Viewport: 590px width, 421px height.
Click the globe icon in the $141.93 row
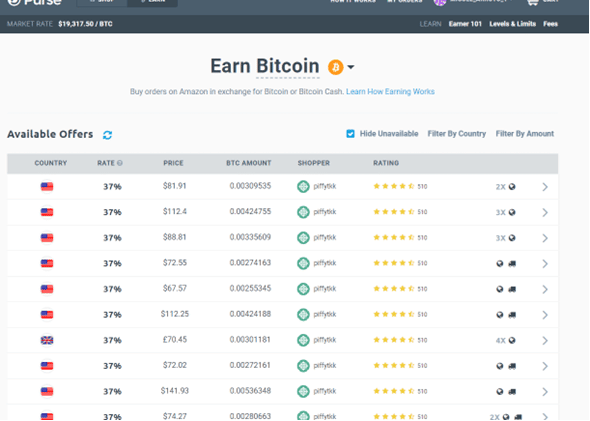coord(500,392)
